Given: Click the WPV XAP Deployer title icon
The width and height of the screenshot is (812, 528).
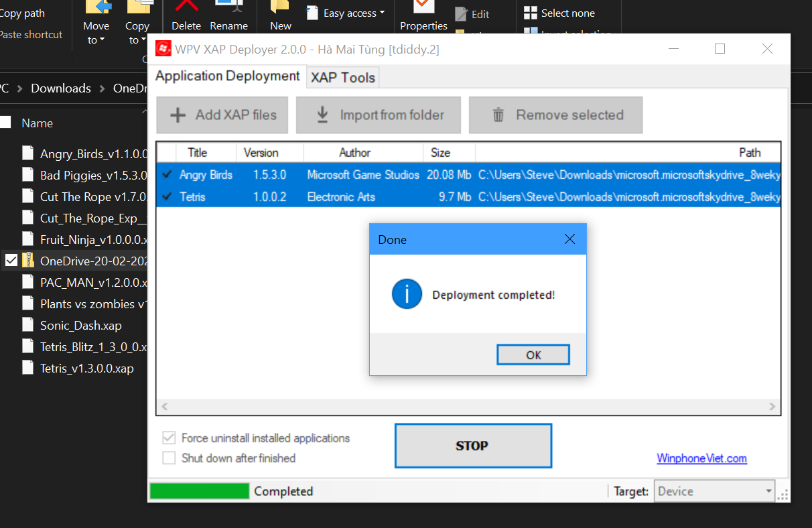Looking at the screenshot, I should (163, 49).
